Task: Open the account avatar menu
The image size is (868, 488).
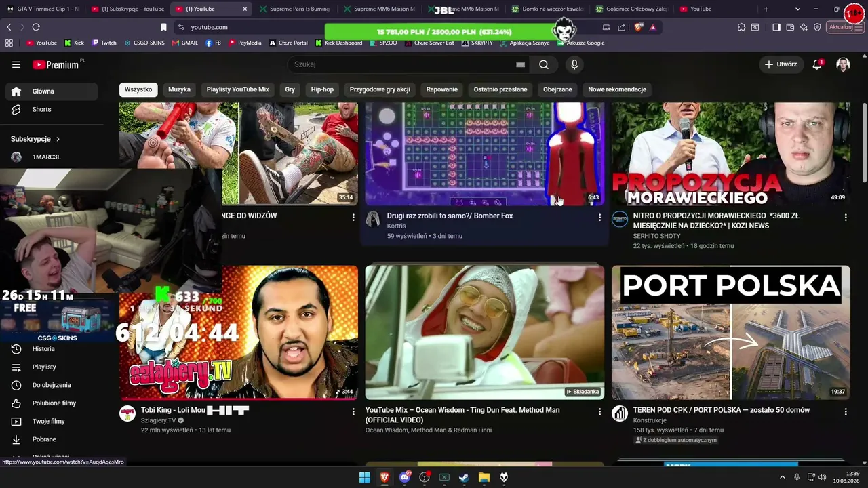Action: click(x=843, y=64)
